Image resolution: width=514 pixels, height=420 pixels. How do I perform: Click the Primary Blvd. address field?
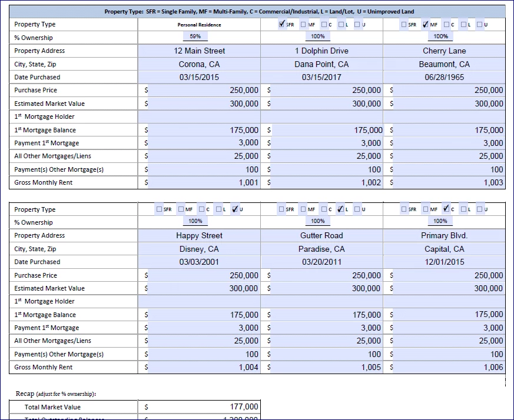(x=444, y=235)
